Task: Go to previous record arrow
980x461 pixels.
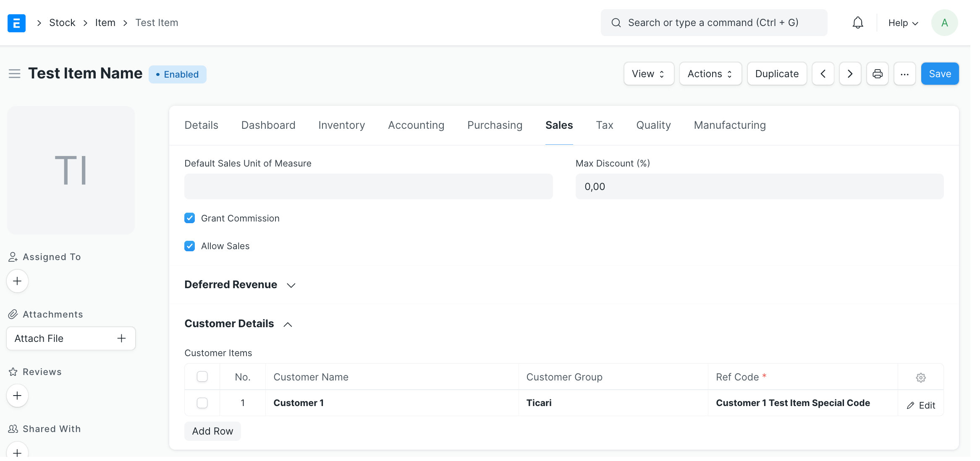Action: (x=823, y=74)
